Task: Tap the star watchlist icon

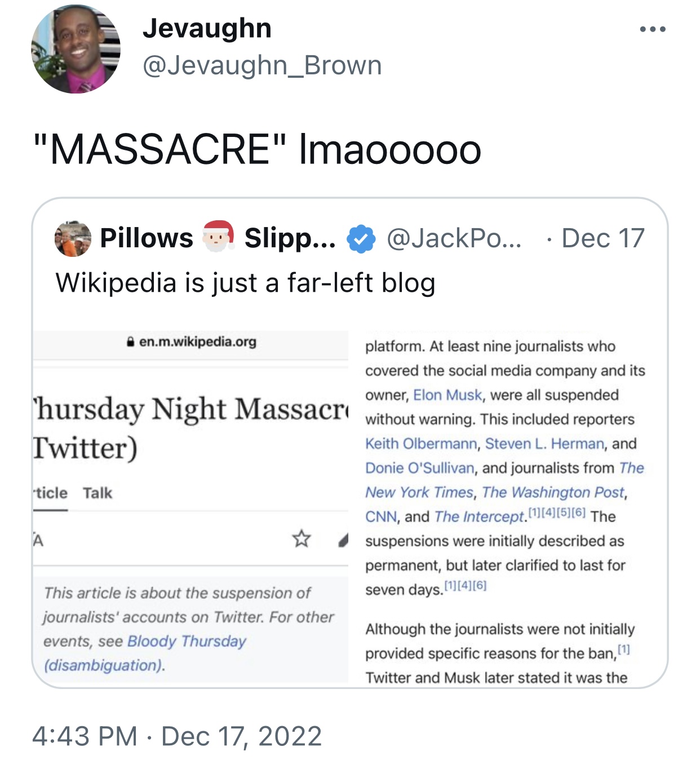Action: [302, 539]
